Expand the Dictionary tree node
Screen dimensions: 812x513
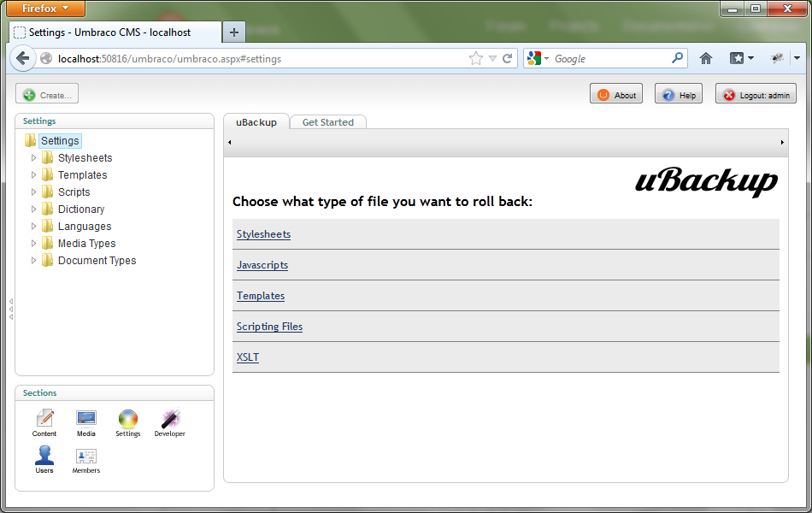coord(33,209)
